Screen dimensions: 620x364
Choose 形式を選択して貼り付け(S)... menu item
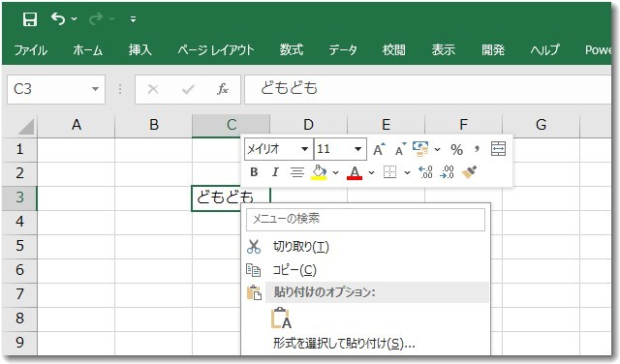tap(366, 343)
